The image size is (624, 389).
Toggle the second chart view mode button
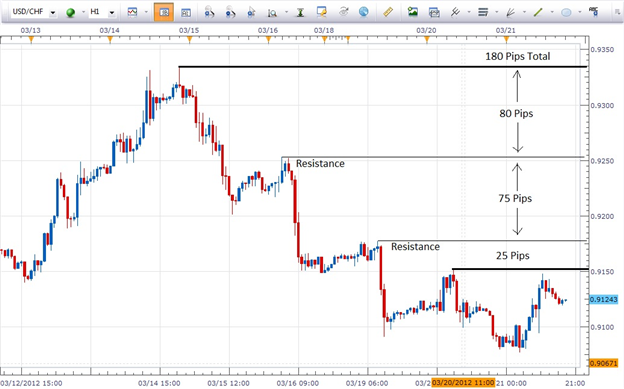click(x=185, y=13)
